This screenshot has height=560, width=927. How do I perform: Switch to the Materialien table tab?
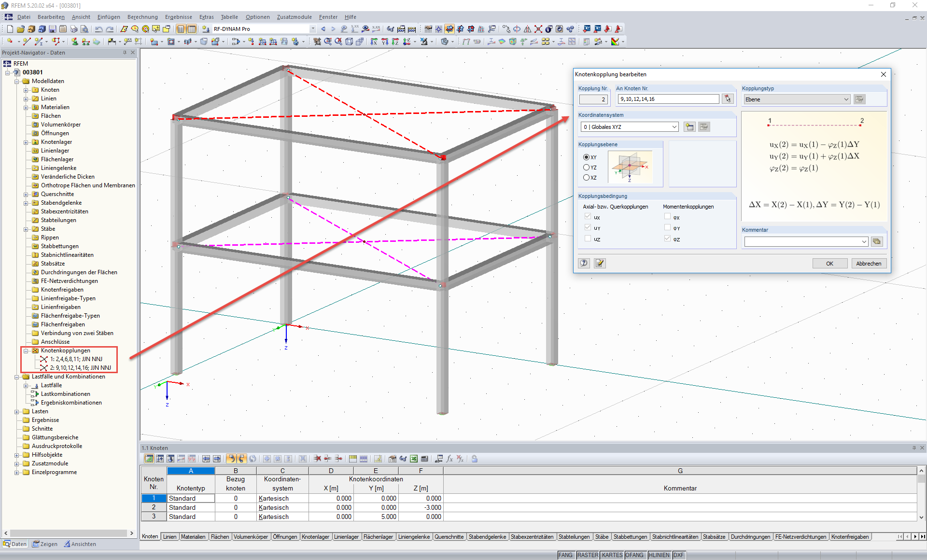pos(193,537)
